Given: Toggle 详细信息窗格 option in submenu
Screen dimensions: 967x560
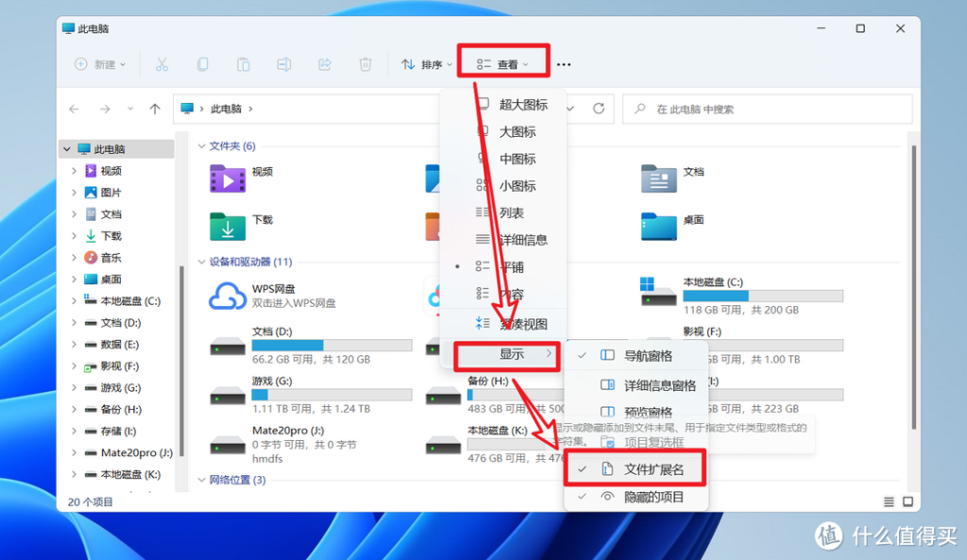Looking at the screenshot, I should pos(636,385).
